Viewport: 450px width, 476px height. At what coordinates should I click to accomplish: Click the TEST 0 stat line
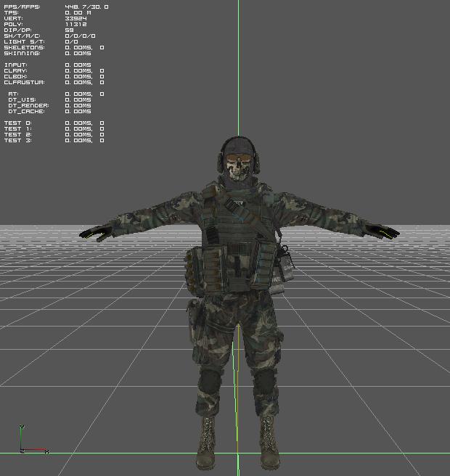(54, 123)
